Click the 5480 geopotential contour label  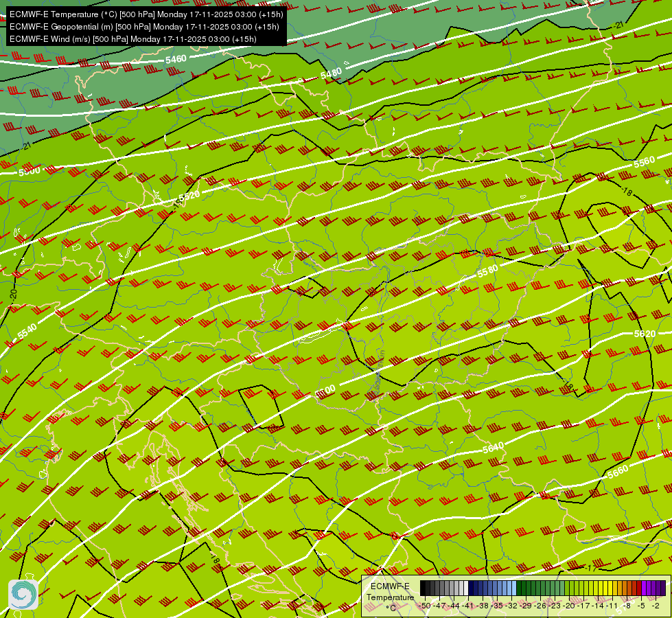[332, 73]
